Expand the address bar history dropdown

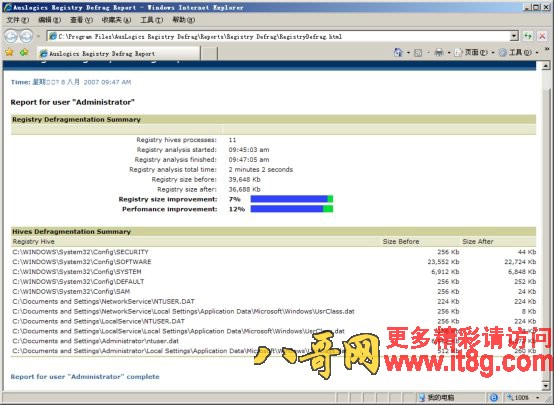pos(514,36)
